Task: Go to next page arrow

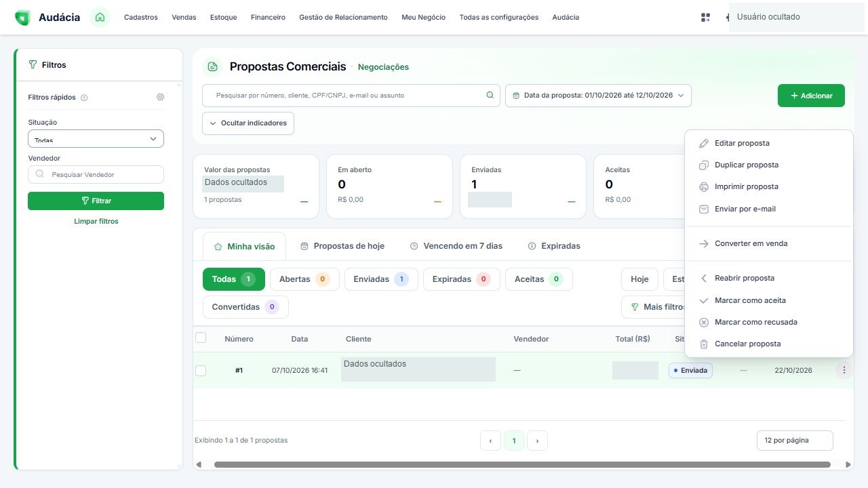Action: [537, 441]
